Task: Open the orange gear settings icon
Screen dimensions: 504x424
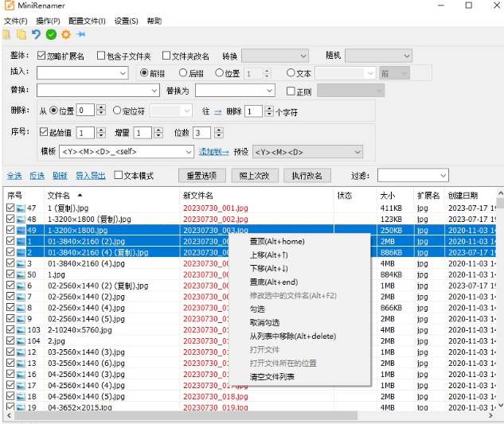Action: (x=66, y=35)
